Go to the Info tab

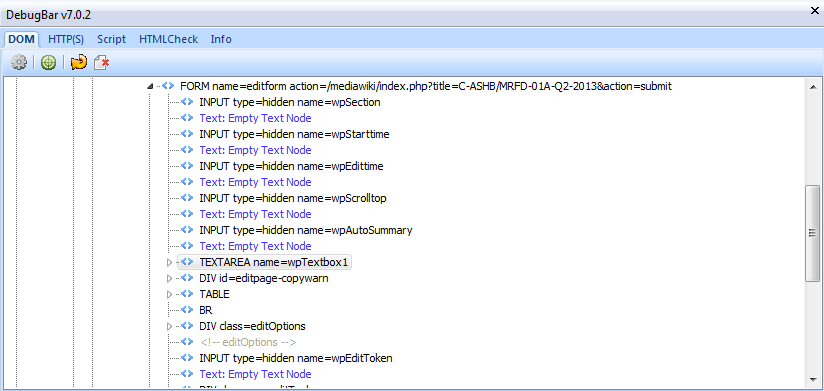pos(221,39)
